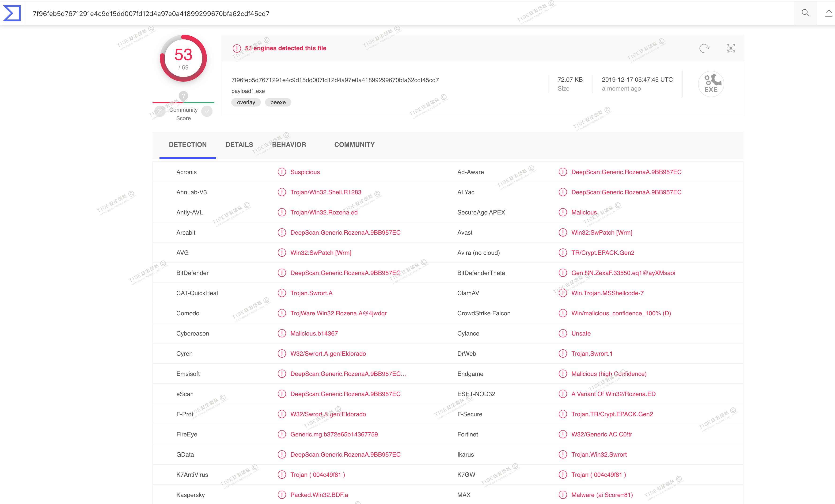
Task: Click the overlay tag
Action: click(x=246, y=102)
